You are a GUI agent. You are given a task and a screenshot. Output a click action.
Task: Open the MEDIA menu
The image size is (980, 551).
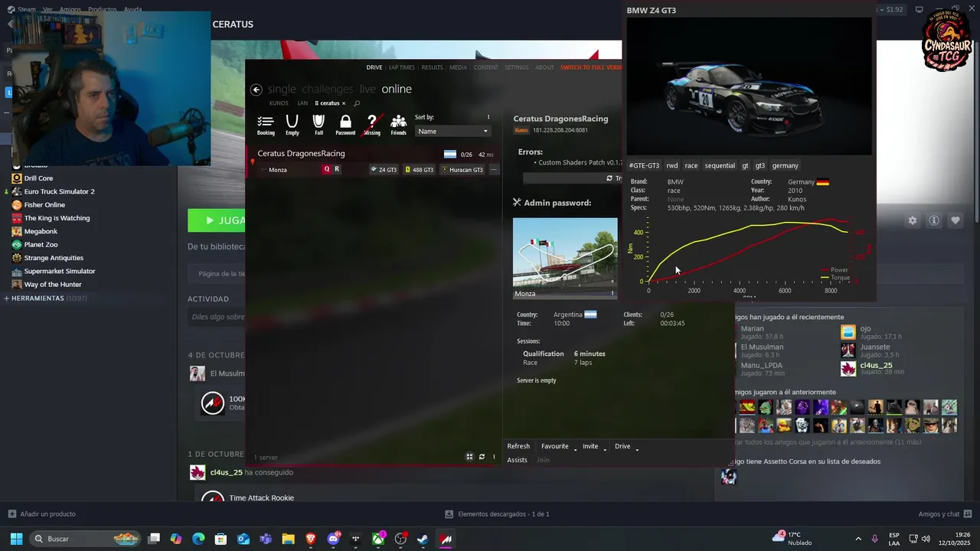pos(459,67)
